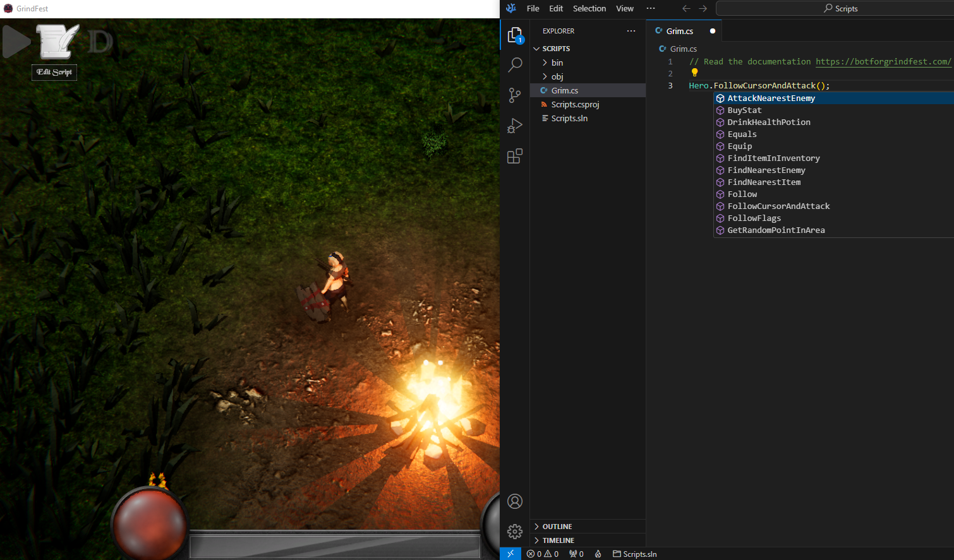Click the FollowCursorAndAttack code on line 3
The image size is (954, 560).
tap(764, 85)
